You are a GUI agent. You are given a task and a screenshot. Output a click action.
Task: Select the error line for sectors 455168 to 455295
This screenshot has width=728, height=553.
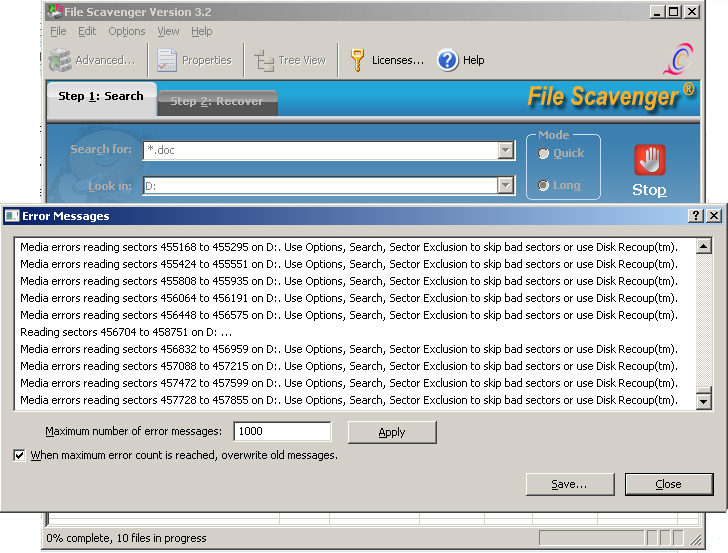click(x=349, y=247)
